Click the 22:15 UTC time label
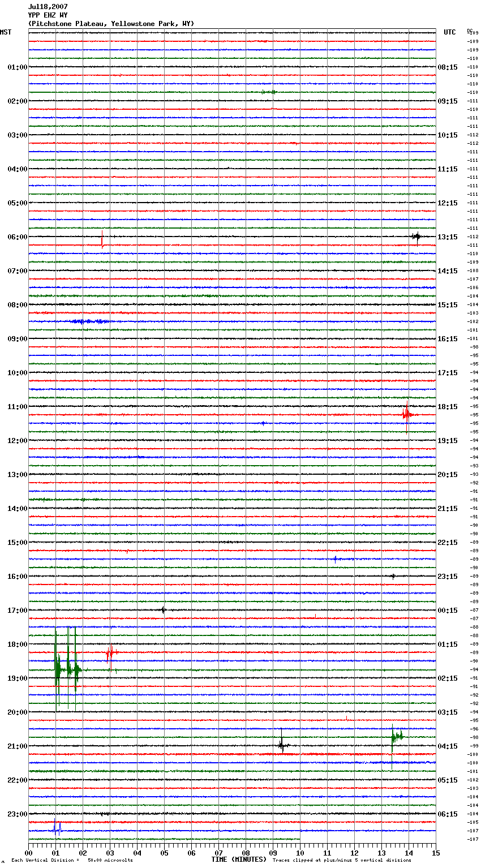481x868 pixels. [448, 543]
